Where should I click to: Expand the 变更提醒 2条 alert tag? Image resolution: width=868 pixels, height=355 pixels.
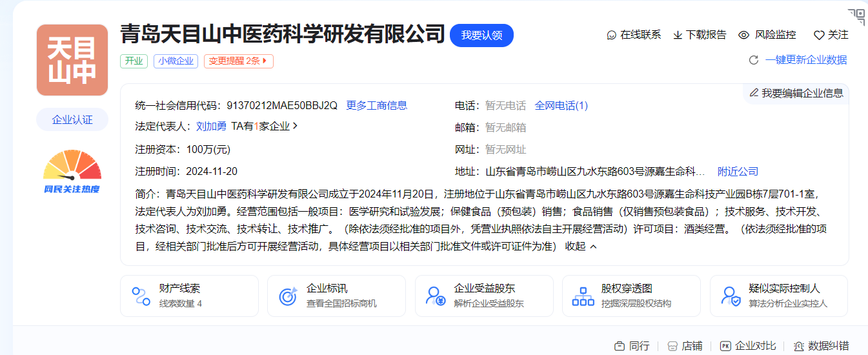coord(239,61)
